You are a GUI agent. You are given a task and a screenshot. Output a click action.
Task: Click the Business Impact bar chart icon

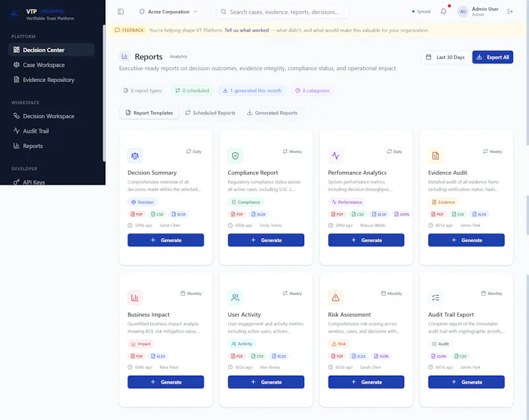135,298
